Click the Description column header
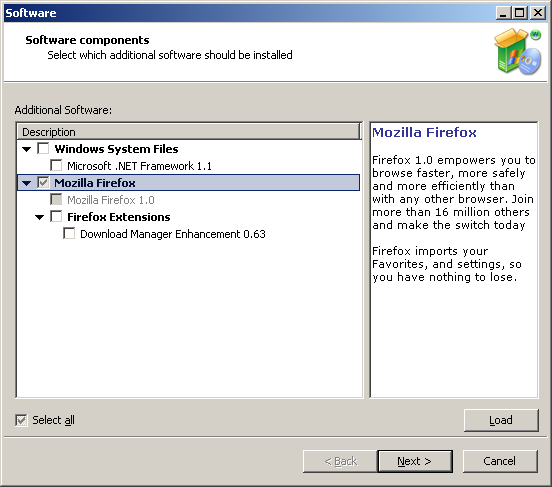This screenshot has width=552, height=487. [189, 132]
